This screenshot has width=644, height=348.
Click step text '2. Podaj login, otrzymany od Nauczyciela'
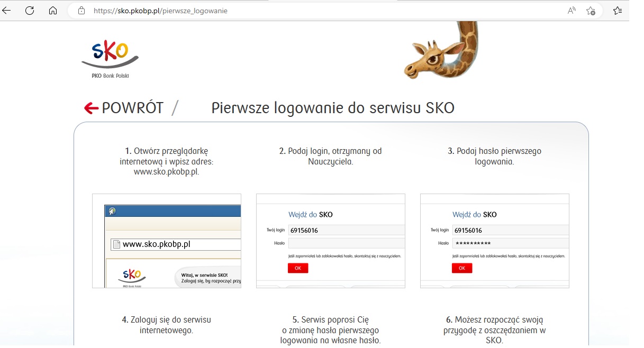tap(331, 156)
